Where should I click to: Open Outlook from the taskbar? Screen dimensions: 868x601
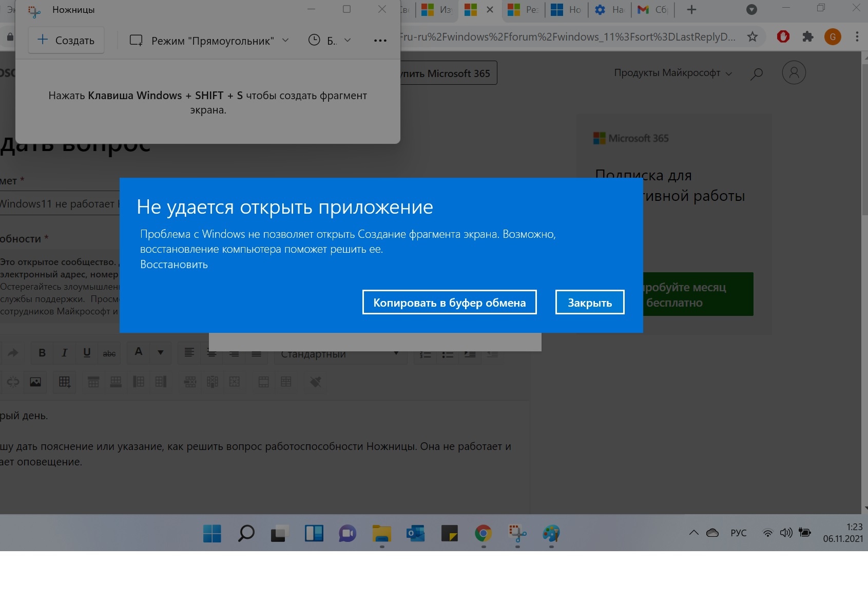click(x=416, y=534)
